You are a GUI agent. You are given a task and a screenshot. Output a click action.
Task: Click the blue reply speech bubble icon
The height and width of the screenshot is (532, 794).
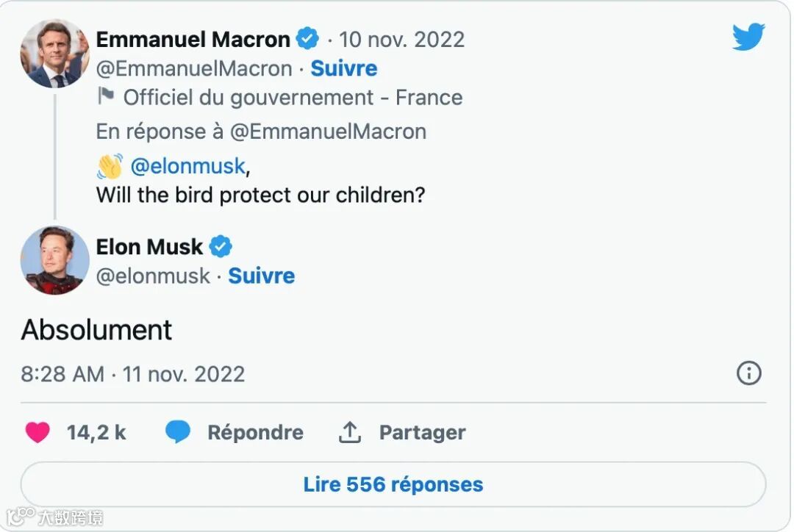(178, 432)
